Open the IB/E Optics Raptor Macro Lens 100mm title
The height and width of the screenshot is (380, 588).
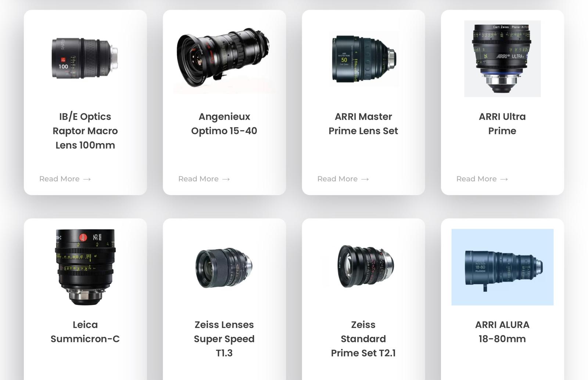(85, 131)
